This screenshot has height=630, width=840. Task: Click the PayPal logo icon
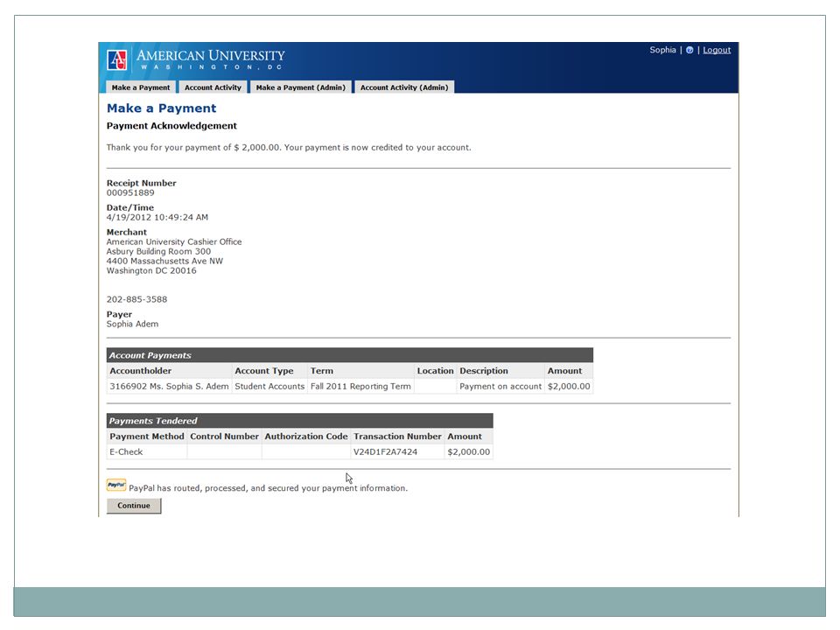coord(116,485)
